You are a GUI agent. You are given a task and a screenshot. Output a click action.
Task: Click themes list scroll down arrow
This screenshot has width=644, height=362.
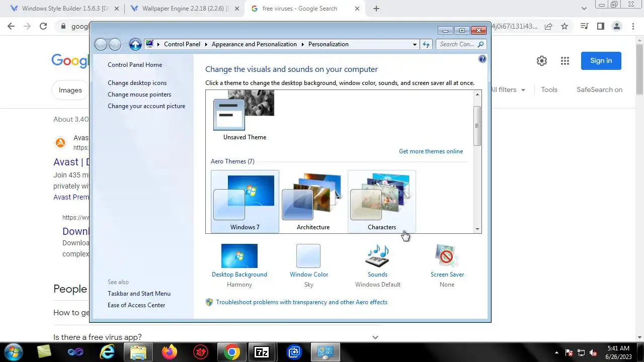[x=477, y=229]
